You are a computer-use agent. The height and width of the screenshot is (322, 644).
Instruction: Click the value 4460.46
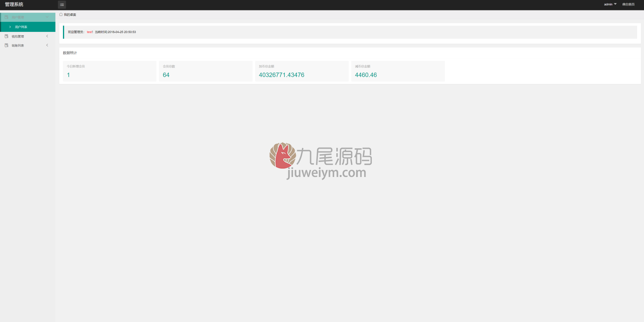366,75
